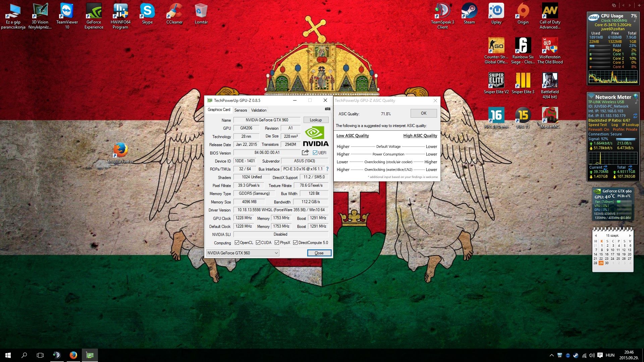644x362 pixels.
Task: Open Steam desktop icon
Action: (x=469, y=13)
